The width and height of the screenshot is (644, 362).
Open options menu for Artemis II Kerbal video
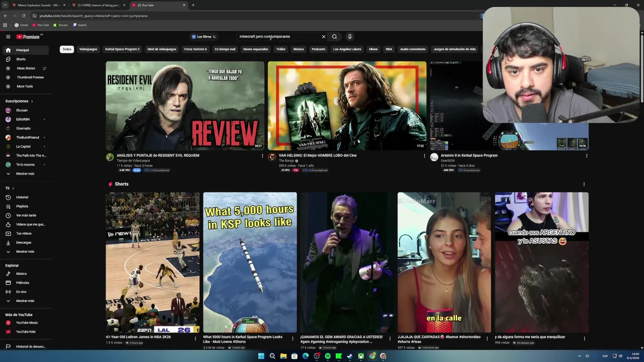(x=586, y=156)
